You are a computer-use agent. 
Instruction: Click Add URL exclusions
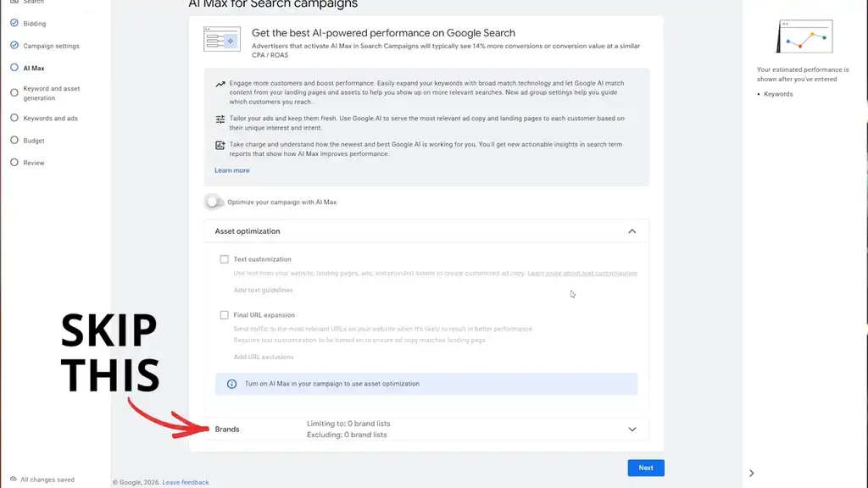click(264, 357)
